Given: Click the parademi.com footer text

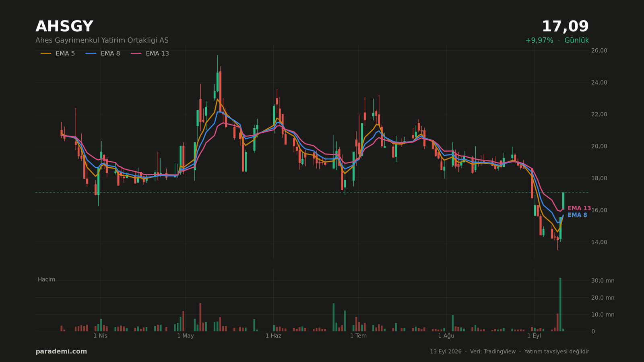Looking at the screenshot, I should tap(61, 352).
